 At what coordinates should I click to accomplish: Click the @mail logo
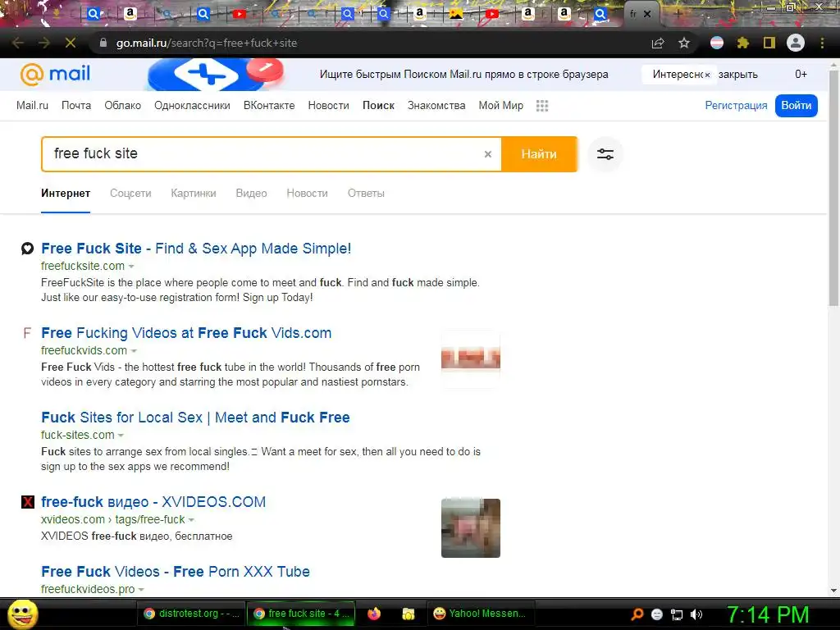coord(55,74)
